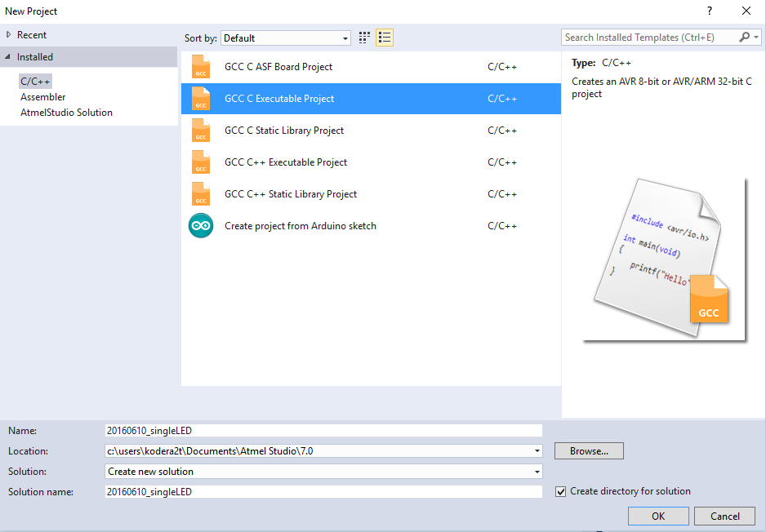The image size is (766, 532).
Task: Click the C/C++ type of Arduino sketch row
Action: click(x=501, y=225)
